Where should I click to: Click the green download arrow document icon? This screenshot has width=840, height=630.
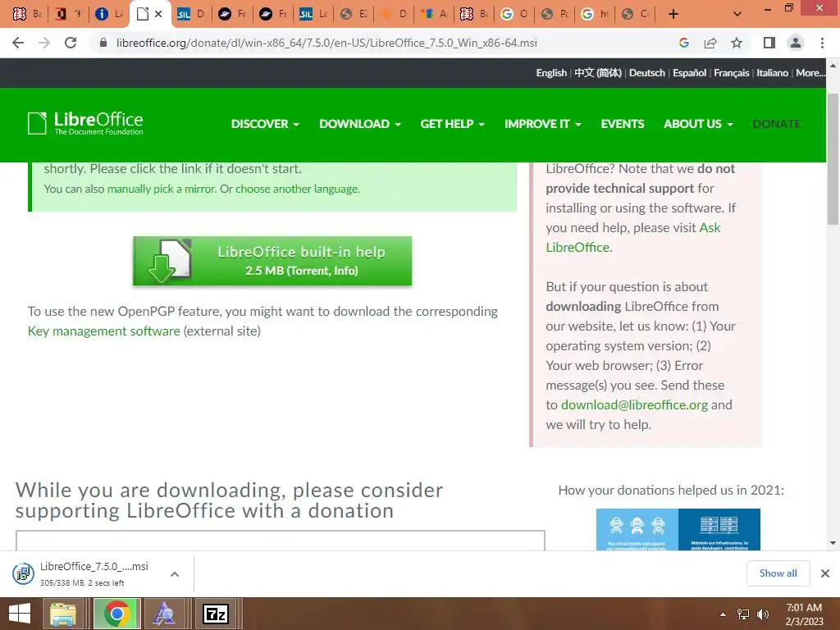pyautogui.click(x=169, y=261)
